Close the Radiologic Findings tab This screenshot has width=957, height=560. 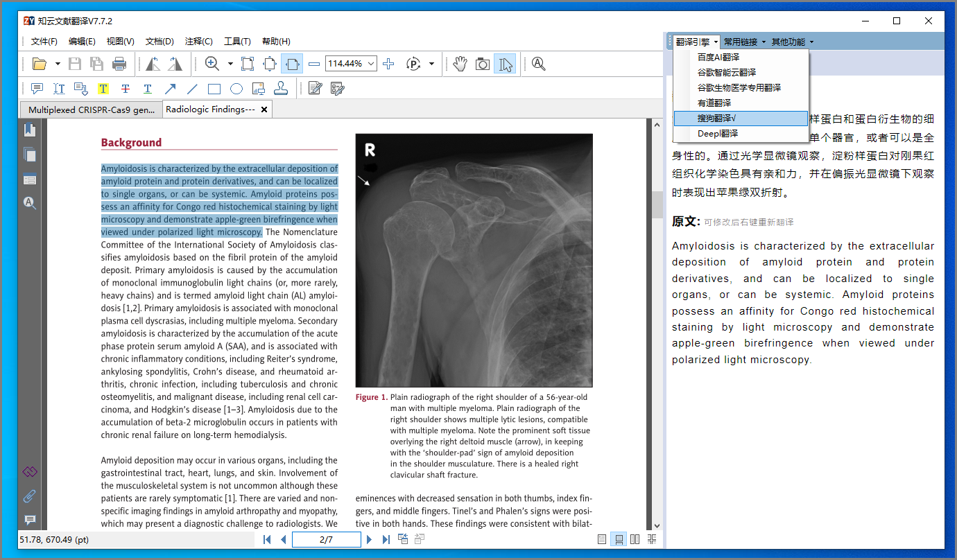pyautogui.click(x=264, y=110)
